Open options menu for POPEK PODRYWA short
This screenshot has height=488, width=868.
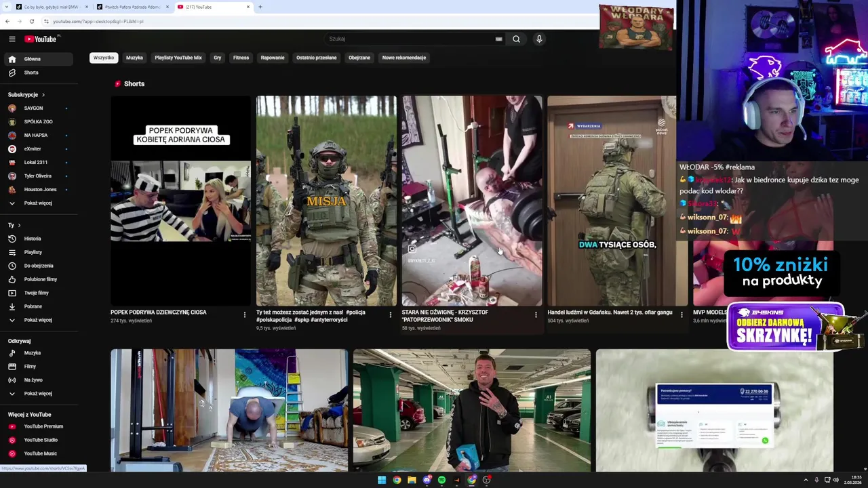click(245, 314)
